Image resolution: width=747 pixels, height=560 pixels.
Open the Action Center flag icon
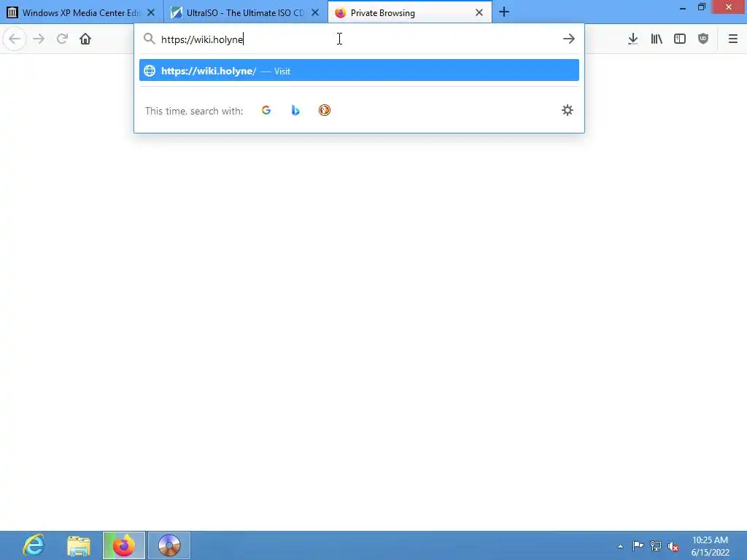[x=638, y=545]
